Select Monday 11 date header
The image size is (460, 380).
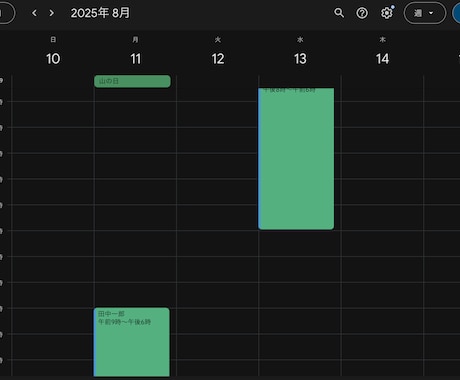(x=135, y=59)
